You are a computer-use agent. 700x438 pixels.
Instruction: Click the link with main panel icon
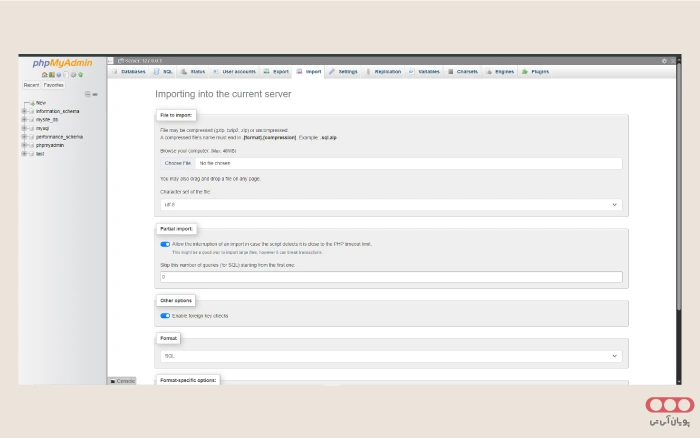tap(95, 94)
